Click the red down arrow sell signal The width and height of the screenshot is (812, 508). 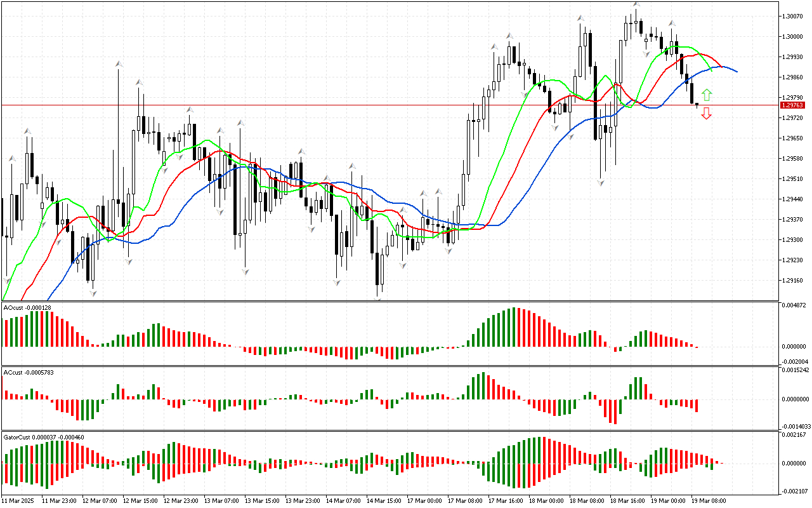click(707, 114)
